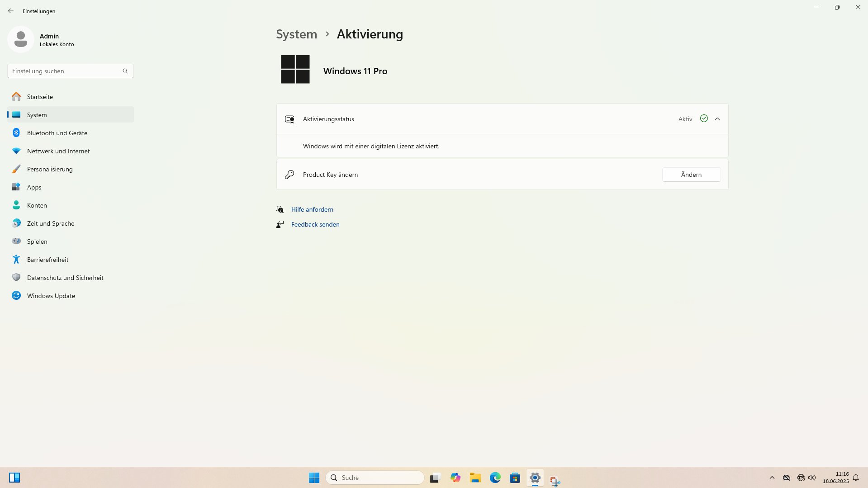868x488 pixels.
Task: Select the Netzwerk und Internet section
Action: [x=58, y=151]
